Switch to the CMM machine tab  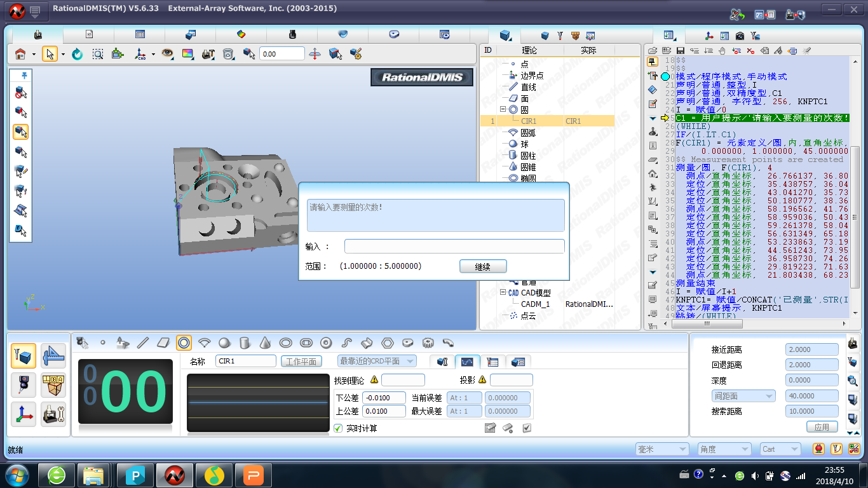[38, 34]
